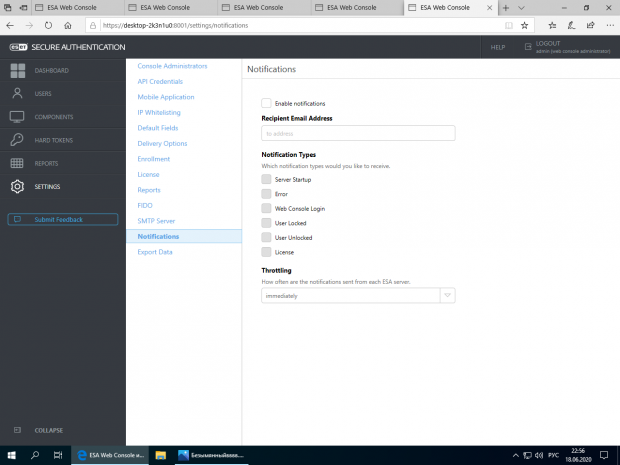The height and width of the screenshot is (465, 620).
Task: Click the browser home icon
Action: click(68, 26)
